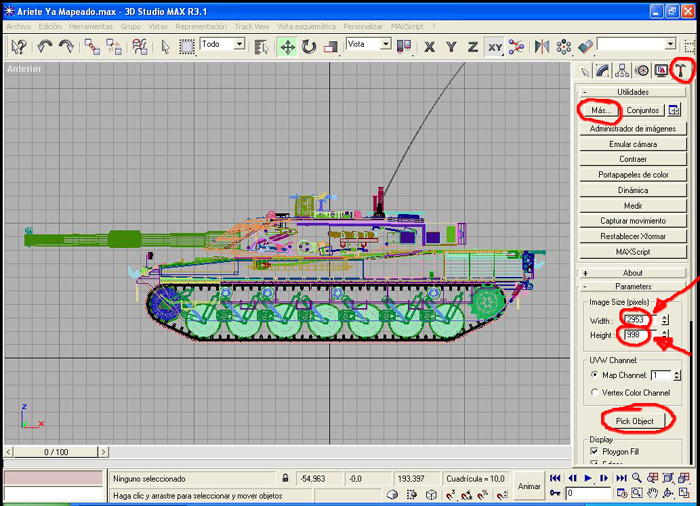Click the Play animation button
700x506 pixels.
pyautogui.click(x=588, y=478)
